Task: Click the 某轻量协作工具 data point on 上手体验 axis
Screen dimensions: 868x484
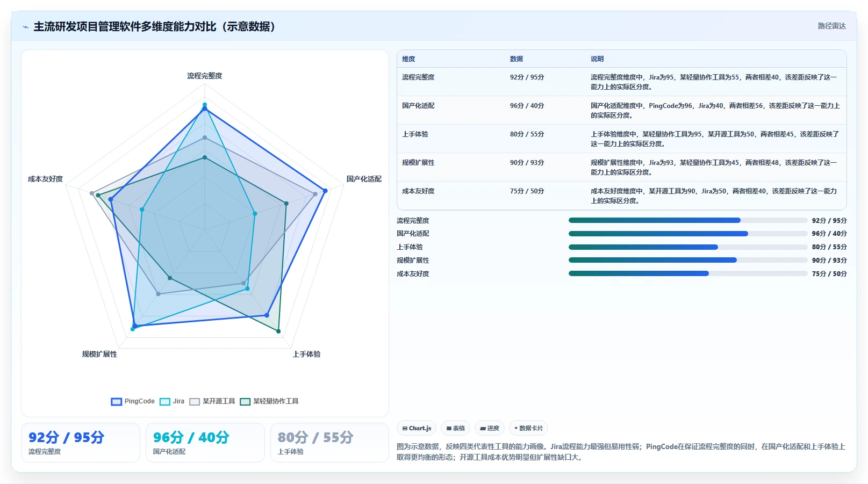Action: point(278,331)
